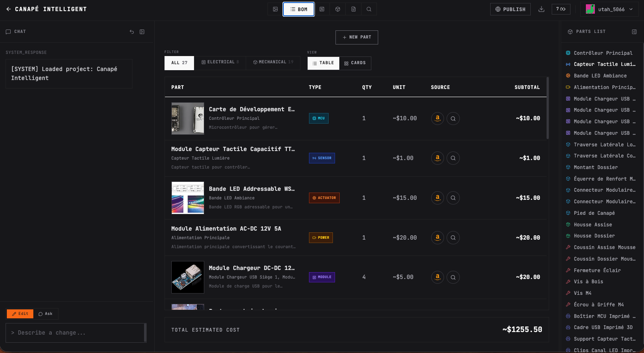Click the New Part button
The height and width of the screenshot is (353, 644).
[356, 37]
